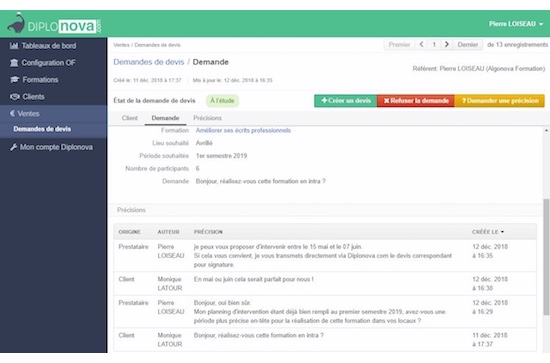Click the Ventes euro icon
The width and height of the screenshot is (550, 363).
coord(13,113)
